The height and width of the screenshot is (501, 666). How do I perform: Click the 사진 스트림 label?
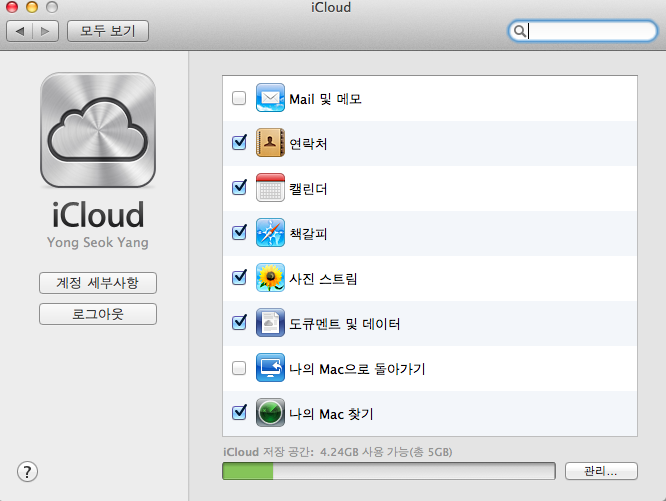[x=323, y=279]
